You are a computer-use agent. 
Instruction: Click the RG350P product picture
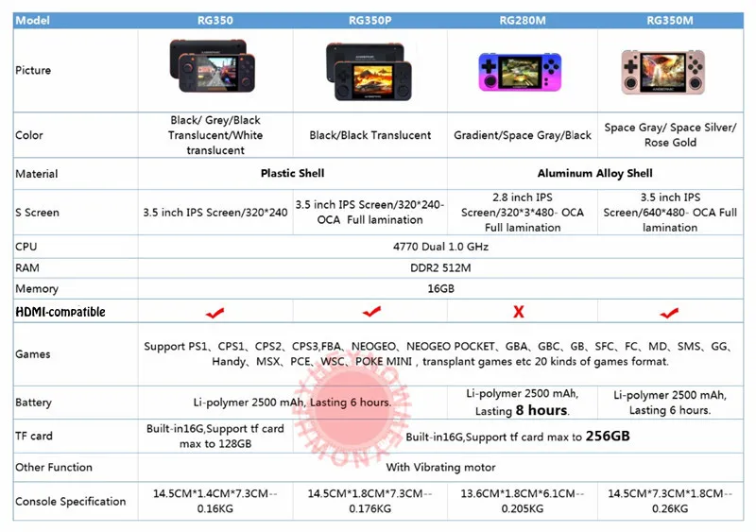pyautogui.click(x=369, y=72)
